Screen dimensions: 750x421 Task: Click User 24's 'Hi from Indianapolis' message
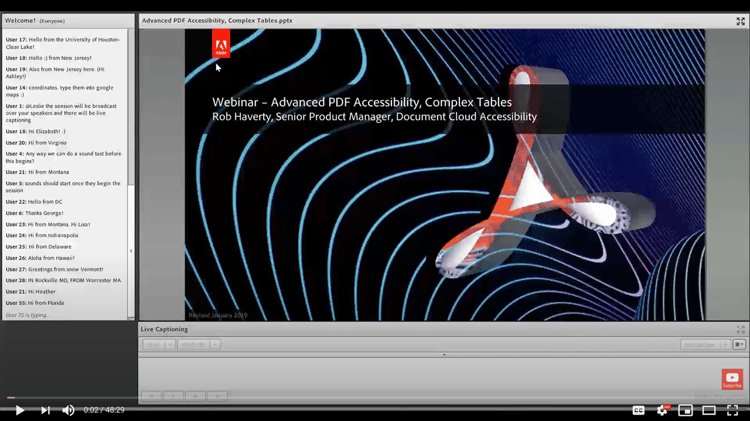(x=42, y=235)
